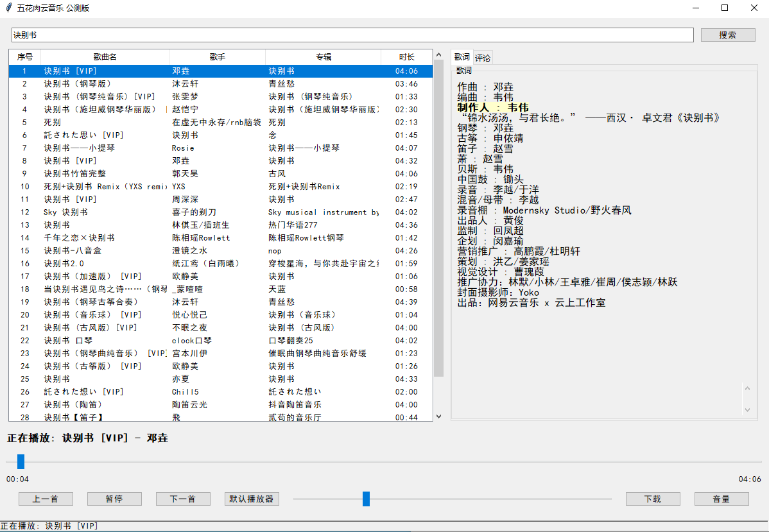The image size is (769, 532).
Task: Adjust the volume slider at bottom center
Action: coord(367,499)
